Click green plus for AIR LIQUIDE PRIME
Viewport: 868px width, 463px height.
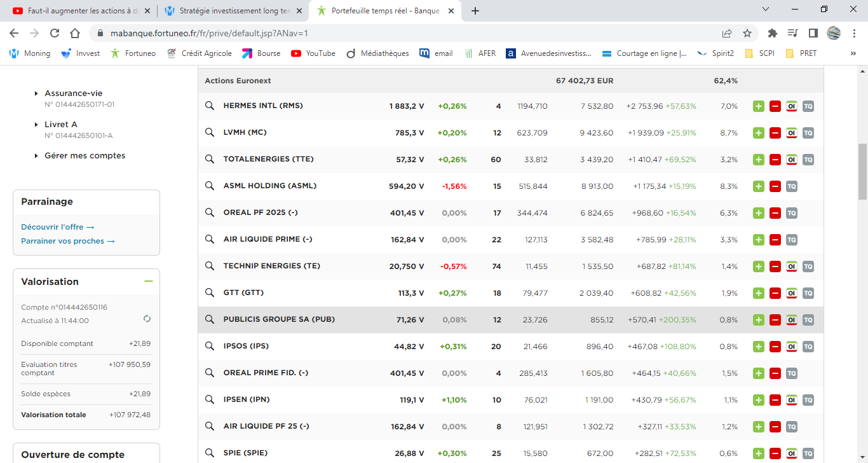tap(759, 240)
